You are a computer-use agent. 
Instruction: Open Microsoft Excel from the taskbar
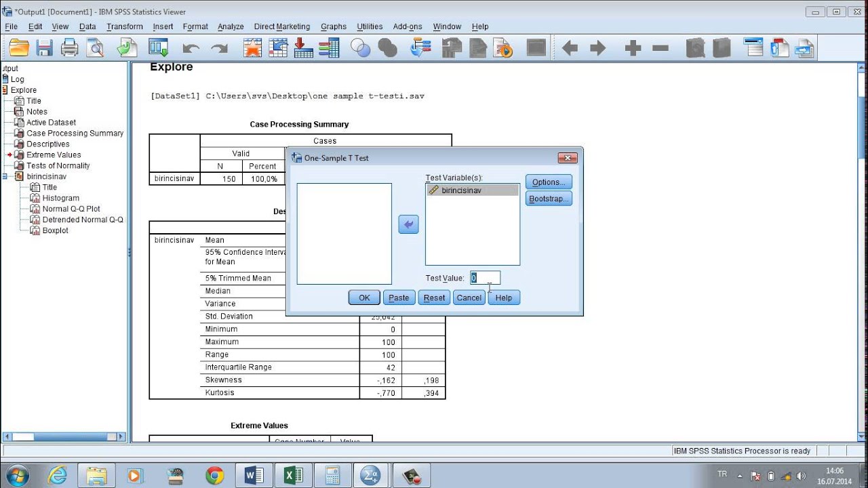pos(294,475)
